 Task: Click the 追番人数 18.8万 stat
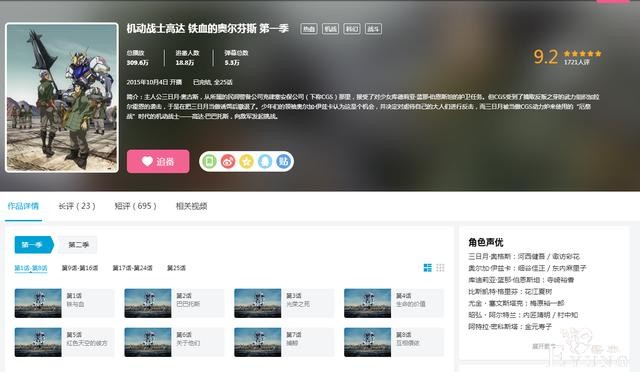coord(187,58)
